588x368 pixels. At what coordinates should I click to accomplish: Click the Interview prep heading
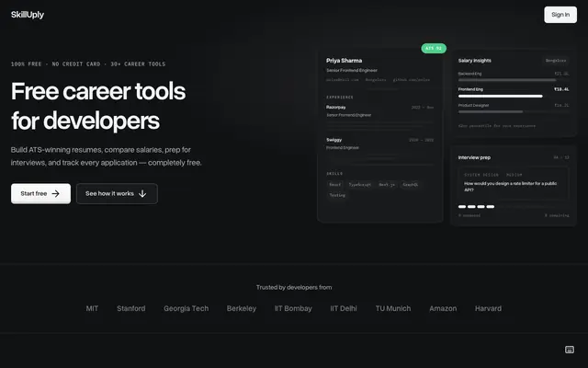(474, 157)
